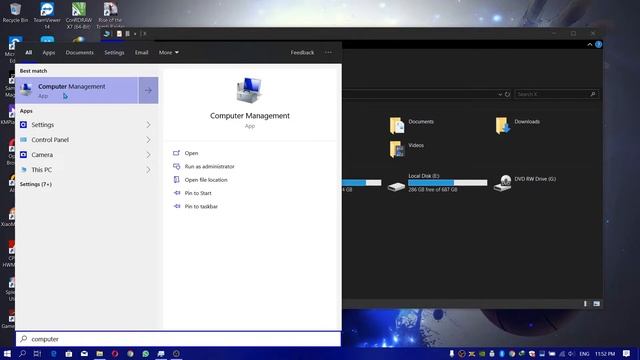
Task: Expand the Control Panel result chevron
Action: pos(148,140)
